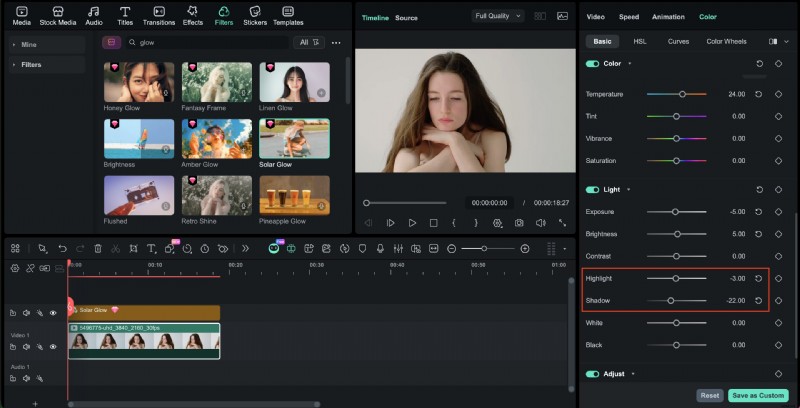Open the All filter dropdown
800x408 pixels.
click(310, 43)
